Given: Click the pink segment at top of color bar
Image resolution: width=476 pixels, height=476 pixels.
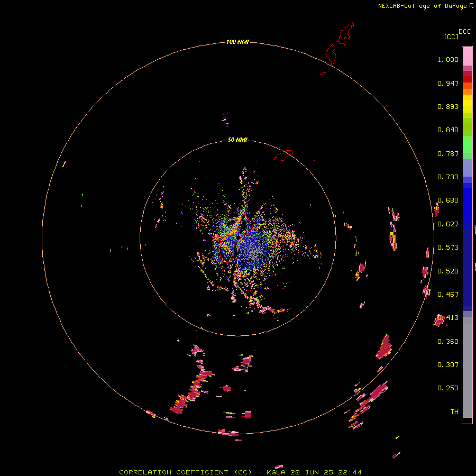Looking at the screenshot, I should tap(467, 56).
